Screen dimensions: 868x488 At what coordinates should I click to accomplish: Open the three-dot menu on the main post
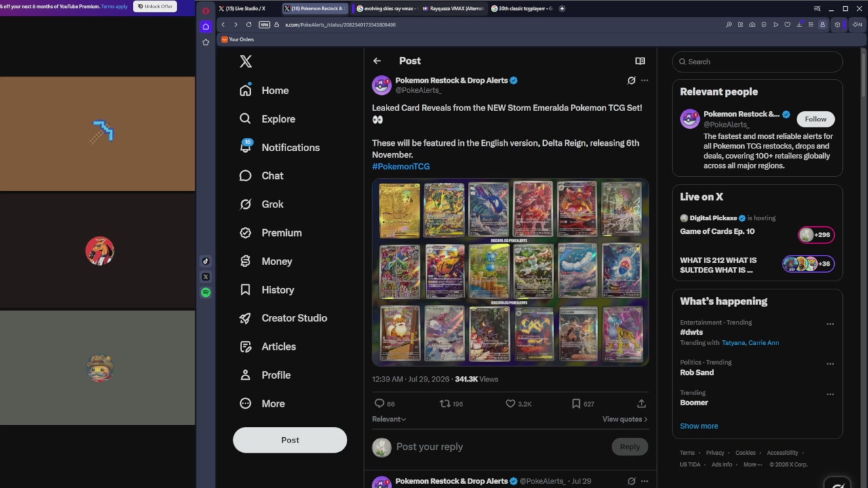644,80
